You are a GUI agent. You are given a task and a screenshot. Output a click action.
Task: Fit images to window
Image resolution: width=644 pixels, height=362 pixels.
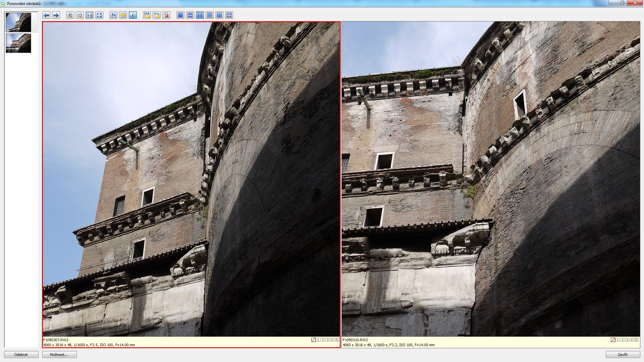point(99,15)
